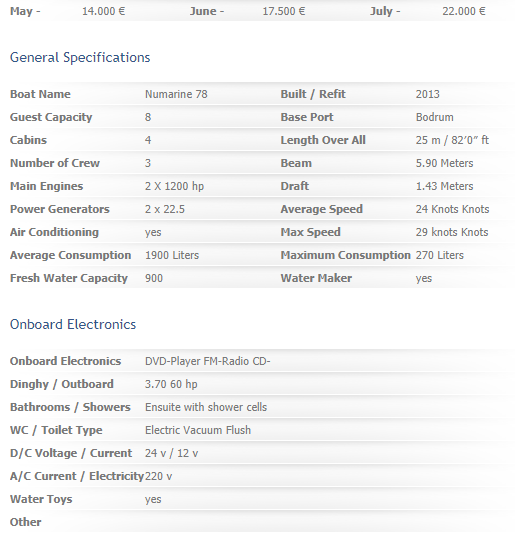Viewport: 515px width, 545px height.
Task: Click the July price 22.000 €
Action: 464,11
